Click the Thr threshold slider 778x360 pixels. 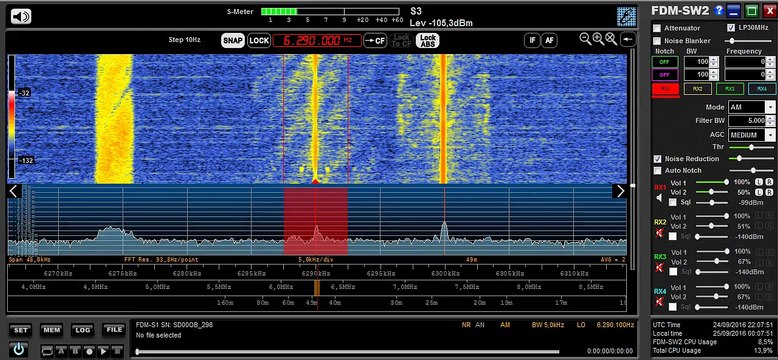click(x=752, y=147)
